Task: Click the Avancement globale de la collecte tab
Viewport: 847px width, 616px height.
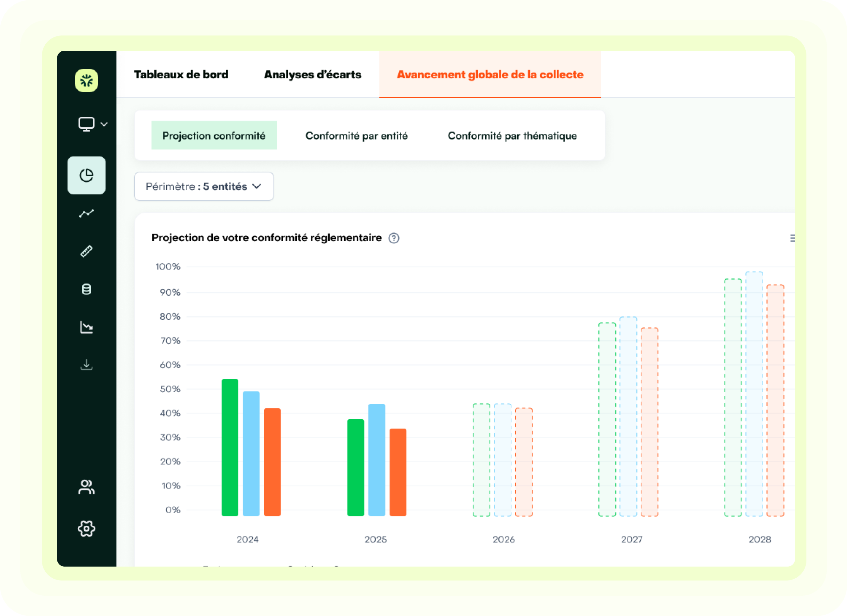Action: 490,74
